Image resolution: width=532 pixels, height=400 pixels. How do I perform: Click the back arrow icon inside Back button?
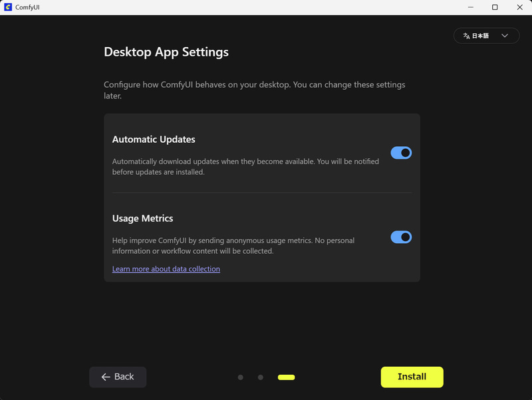tap(105, 377)
